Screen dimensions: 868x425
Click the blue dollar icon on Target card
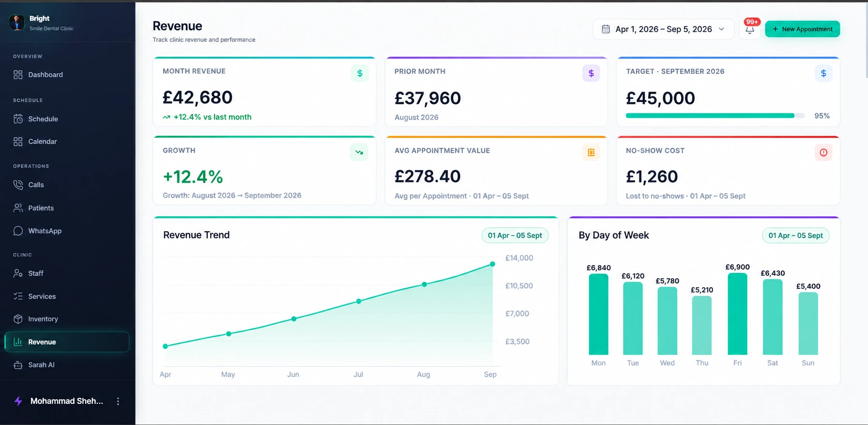(823, 73)
